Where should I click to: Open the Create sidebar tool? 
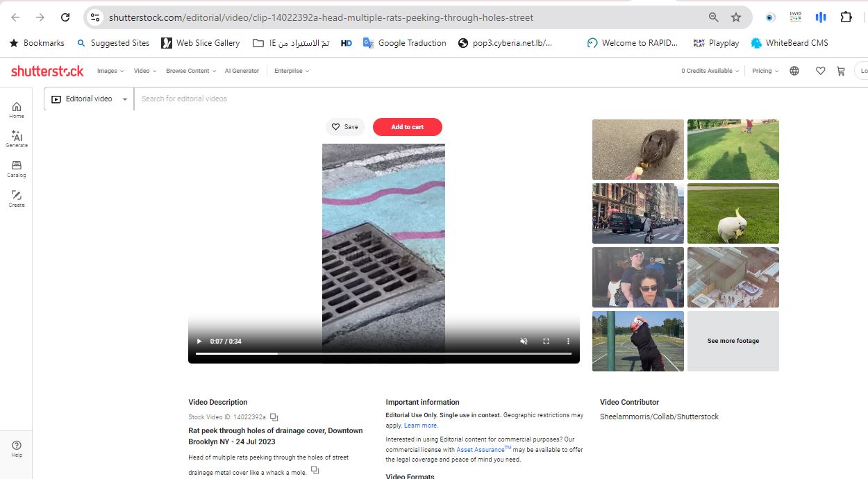tap(17, 199)
